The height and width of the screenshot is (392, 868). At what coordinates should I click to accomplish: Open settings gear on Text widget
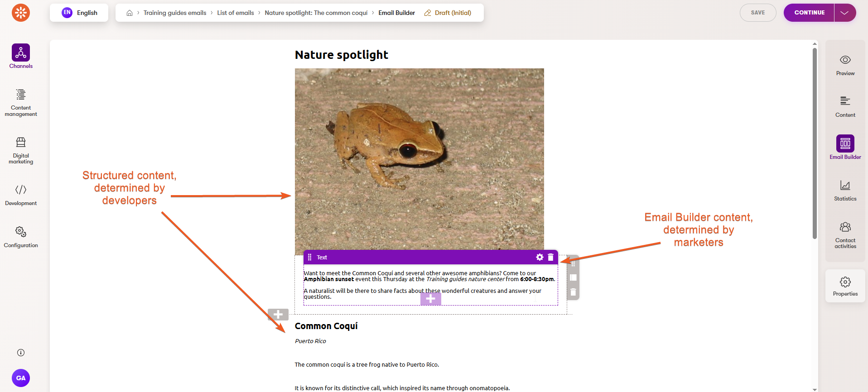[540, 257]
